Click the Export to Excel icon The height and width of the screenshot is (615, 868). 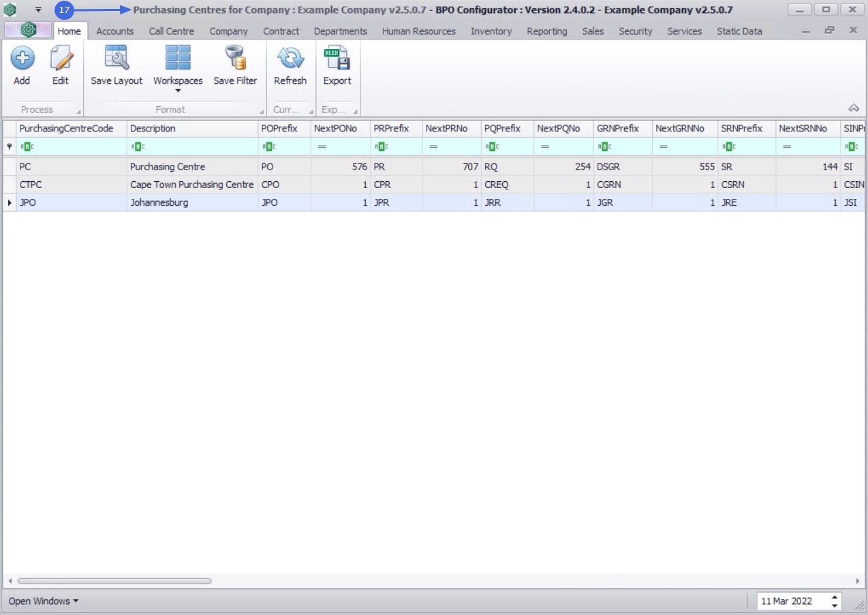pos(337,59)
